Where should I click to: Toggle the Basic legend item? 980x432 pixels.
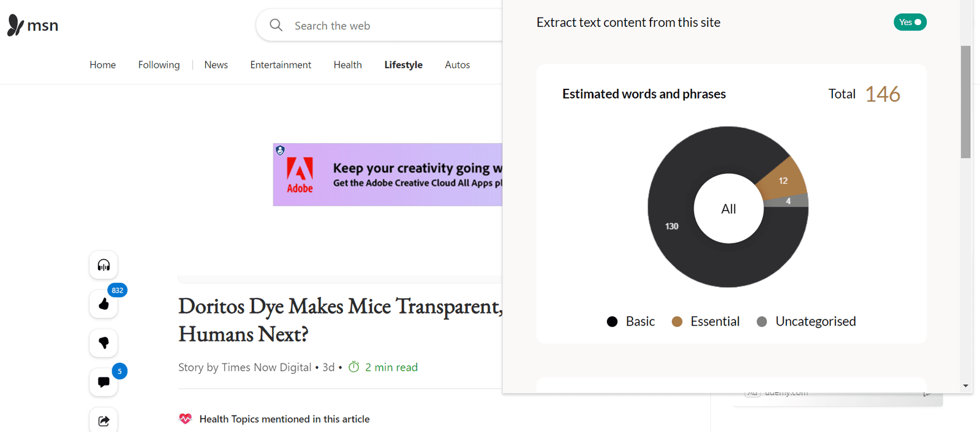click(x=630, y=321)
